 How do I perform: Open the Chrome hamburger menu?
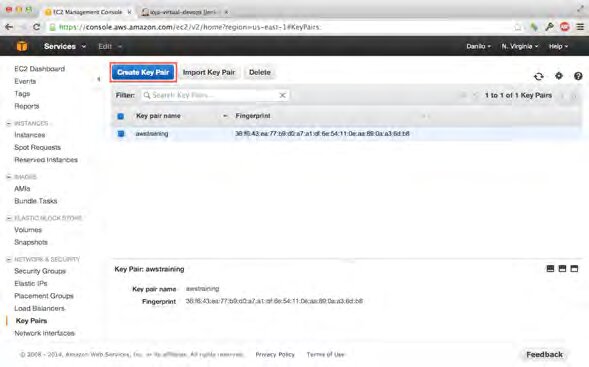click(580, 27)
